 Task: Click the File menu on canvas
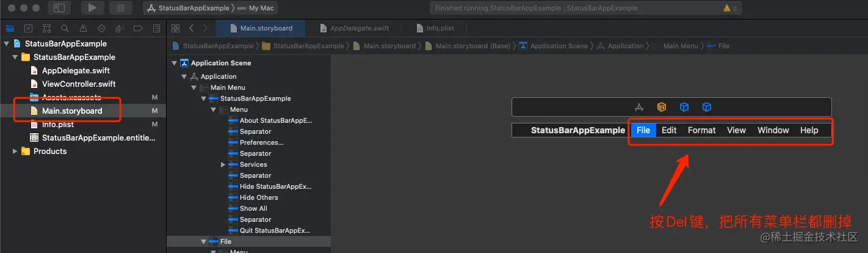[x=643, y=130]
